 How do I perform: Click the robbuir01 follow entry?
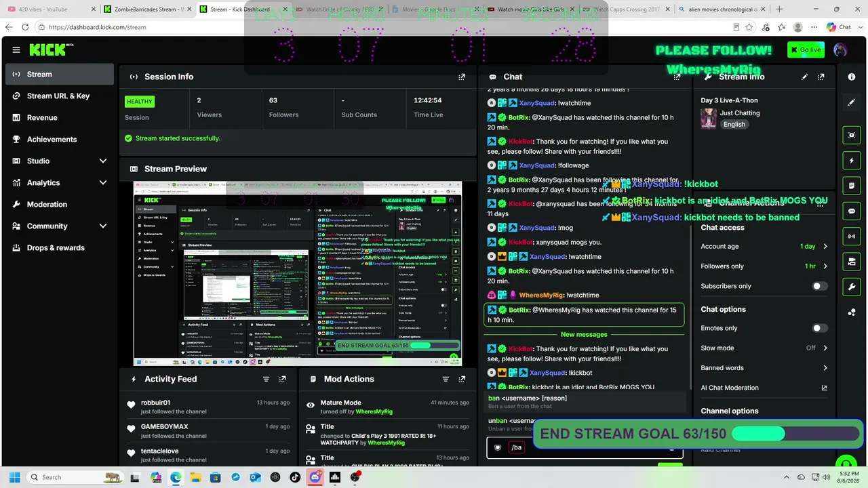click(210, 407)
